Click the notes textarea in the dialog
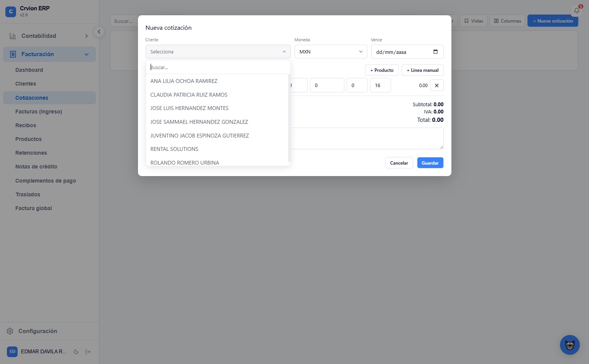This screenshot has height=364, width=589. click(367, 138)
